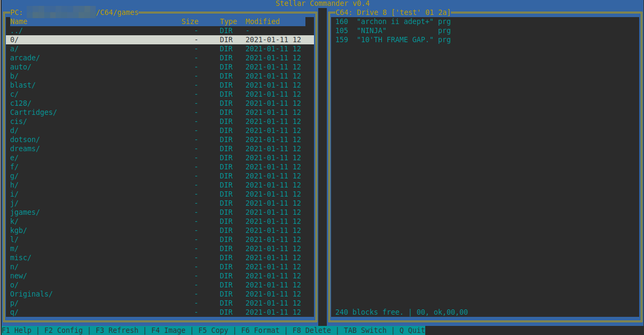Screen dimensions: 644x335
Task: Click F5 Copy in function bar
Action: (213, 330)
